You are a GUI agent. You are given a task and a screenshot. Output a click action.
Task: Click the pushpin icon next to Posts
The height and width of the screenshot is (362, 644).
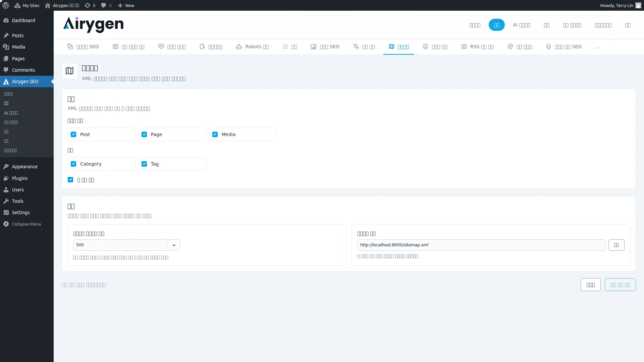tap(6, 36)
